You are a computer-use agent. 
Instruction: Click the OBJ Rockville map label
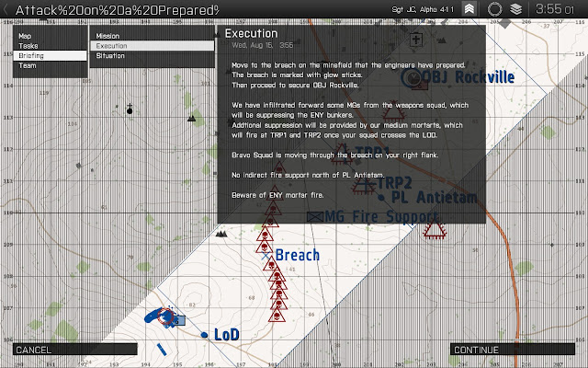point(468,77)
